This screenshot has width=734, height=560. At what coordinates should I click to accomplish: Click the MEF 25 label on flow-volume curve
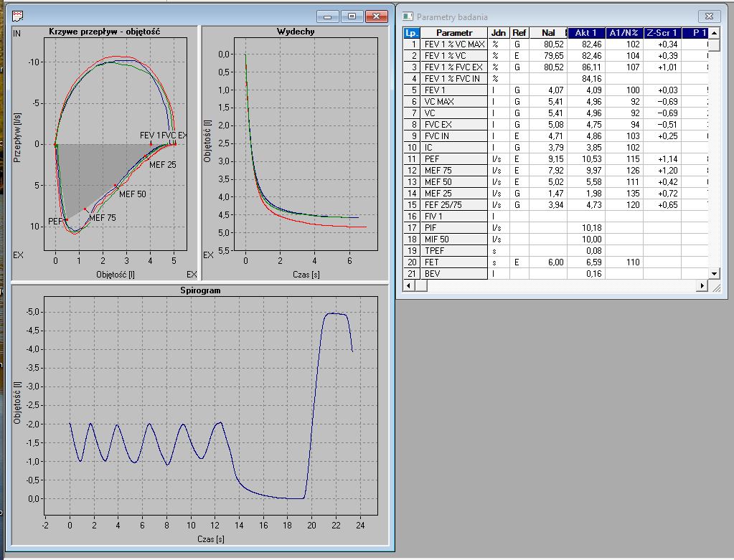click(163, 165)
